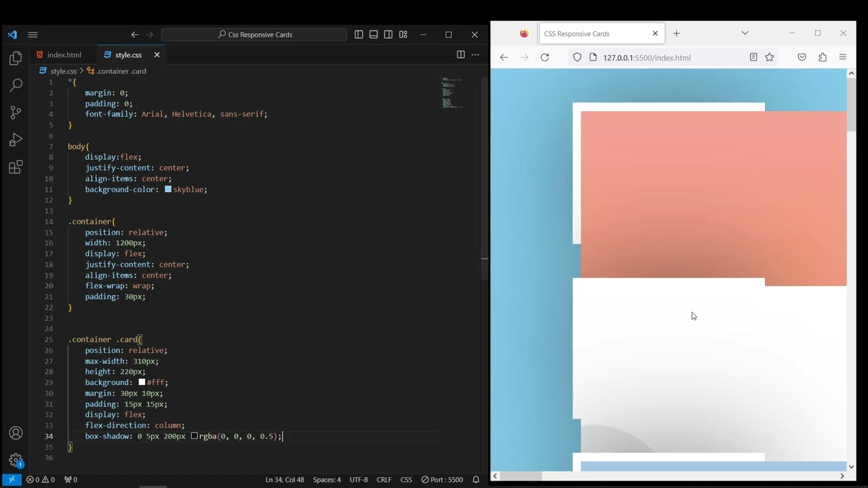Image resolution: width=868 pixels, height=488 pixels.
Task: Close the CSS Responsive Cards browser tab
Action: [655, 33]
